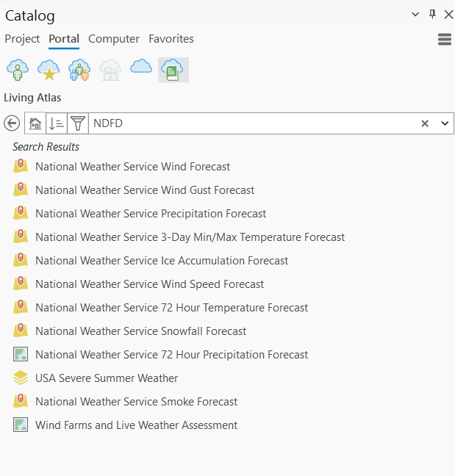
Task: Select Wind Farms and Live Weather Assessment
Action: coord(137,425)
